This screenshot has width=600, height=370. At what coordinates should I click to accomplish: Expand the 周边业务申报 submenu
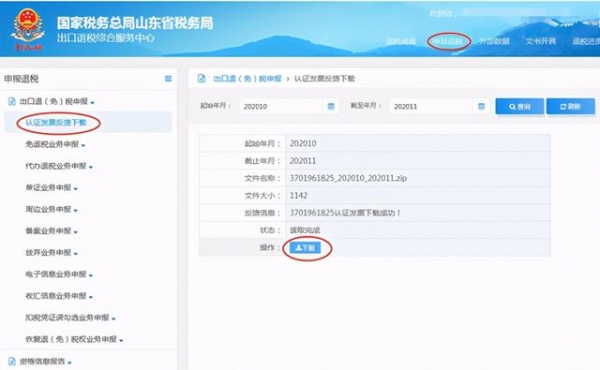click(51, 209)
